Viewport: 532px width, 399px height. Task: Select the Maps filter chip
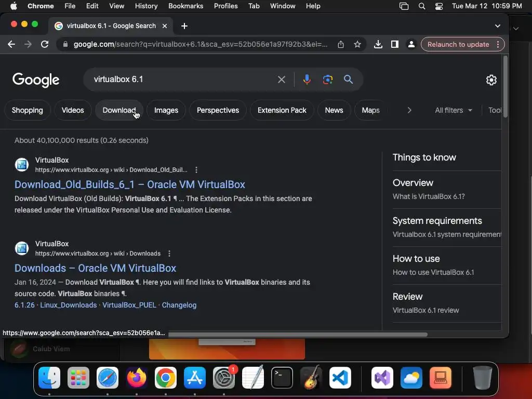point(370,110)
